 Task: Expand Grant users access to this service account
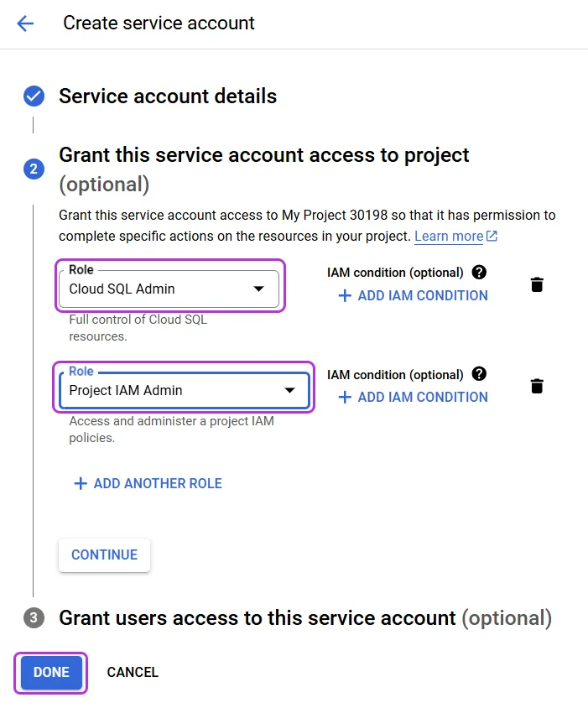(x=305, y=617)
